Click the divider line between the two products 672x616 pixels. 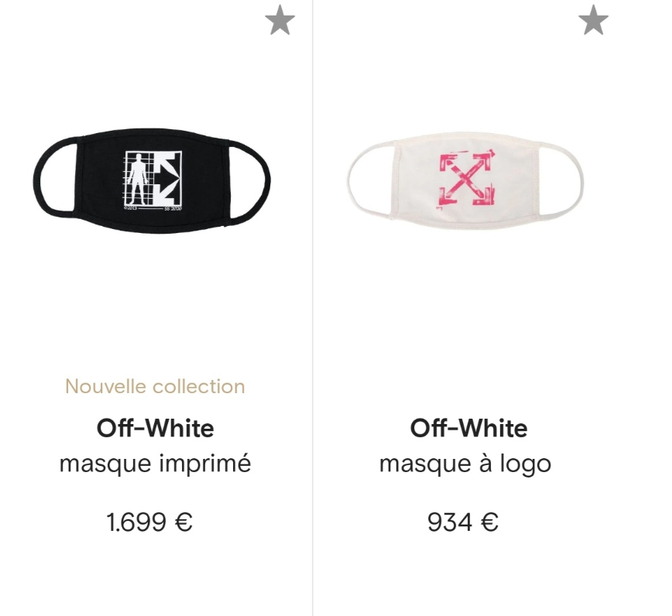[313, 310]
